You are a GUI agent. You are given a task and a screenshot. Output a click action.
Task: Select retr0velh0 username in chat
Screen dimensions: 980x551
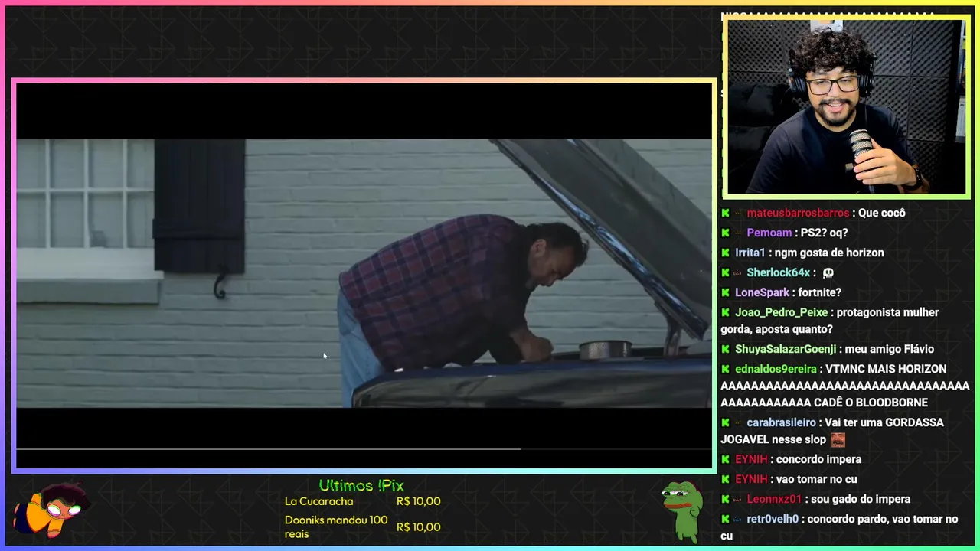tap(773, 519)
